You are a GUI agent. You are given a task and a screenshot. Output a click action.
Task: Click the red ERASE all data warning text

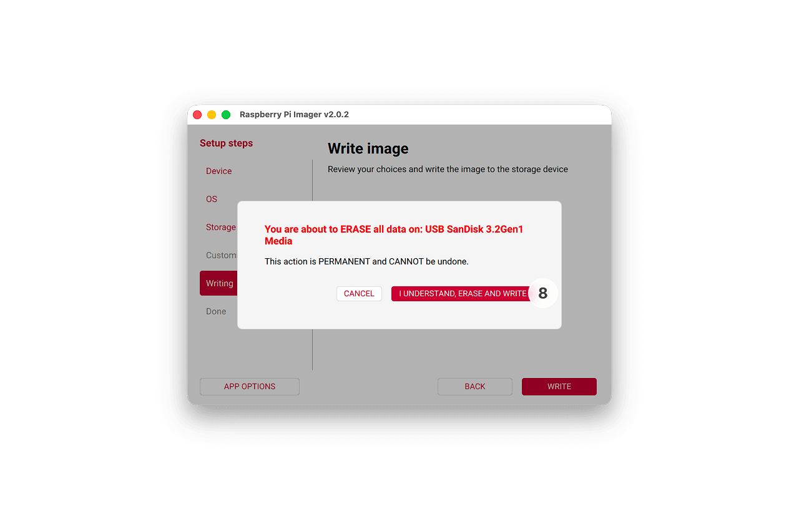[x=394, y=235]
